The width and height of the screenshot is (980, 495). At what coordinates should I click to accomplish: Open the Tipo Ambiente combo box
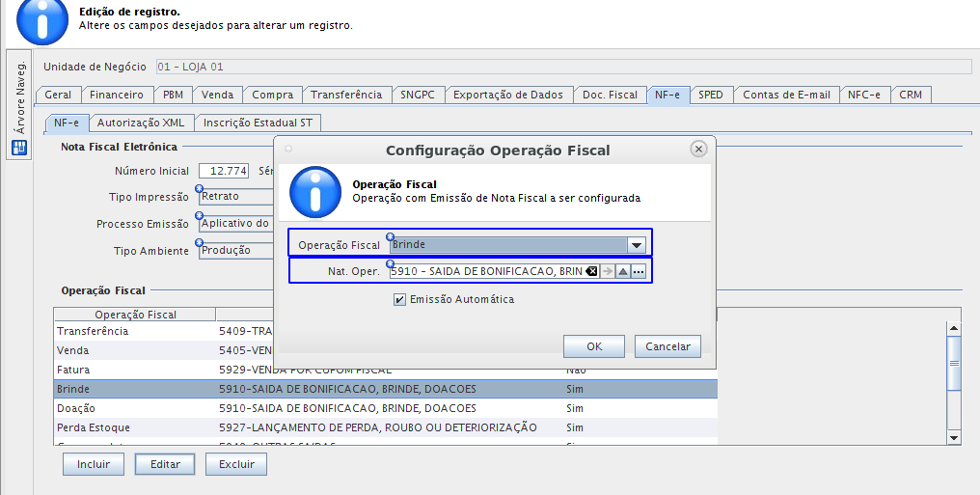click(237, 250)
